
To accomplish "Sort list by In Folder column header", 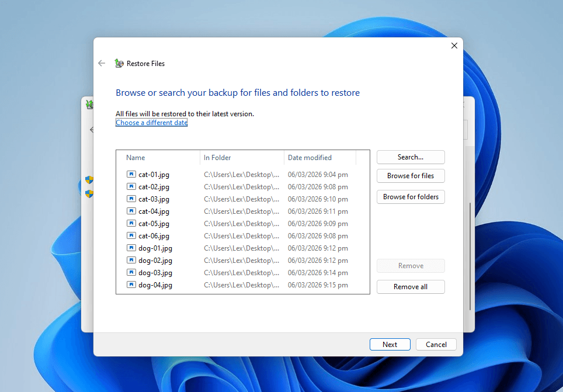I will [242, 157].
